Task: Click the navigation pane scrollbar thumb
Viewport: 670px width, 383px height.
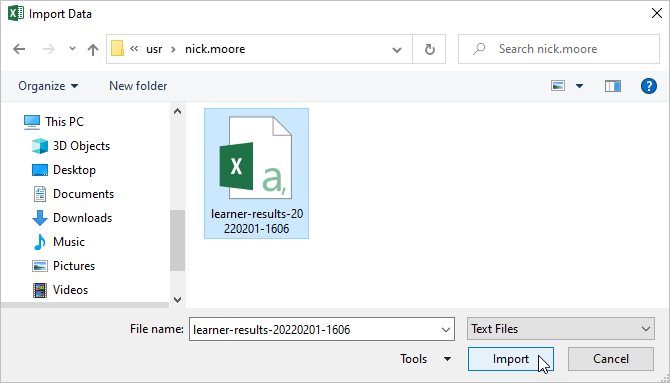Action: pos(177,240)
